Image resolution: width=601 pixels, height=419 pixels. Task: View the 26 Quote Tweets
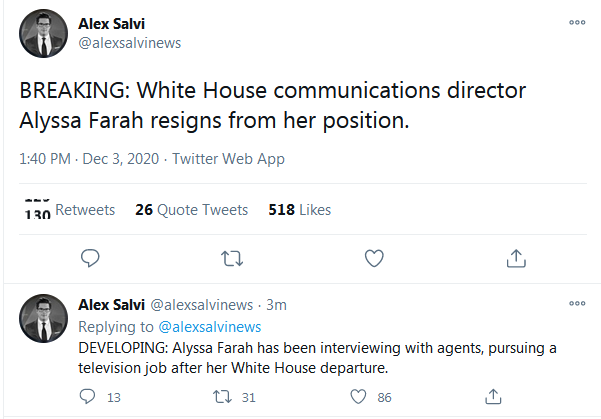coord(192,210)
